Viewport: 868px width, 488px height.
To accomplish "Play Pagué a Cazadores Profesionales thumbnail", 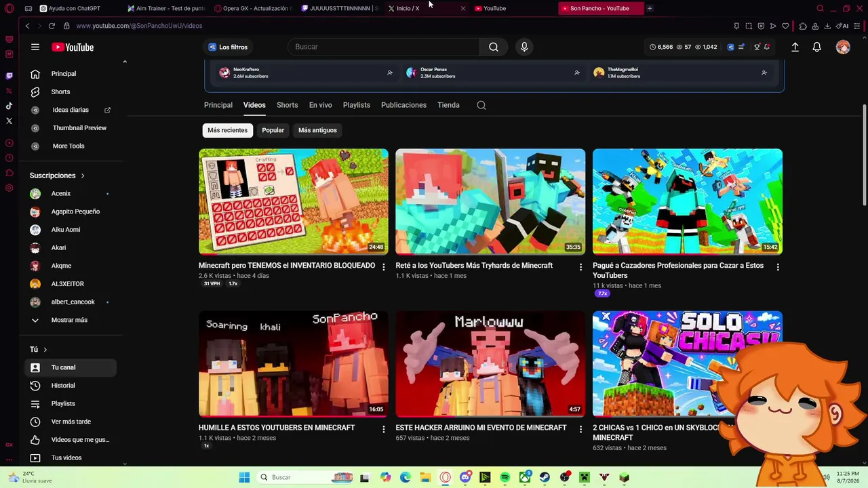I will click(x=688, y=201).
